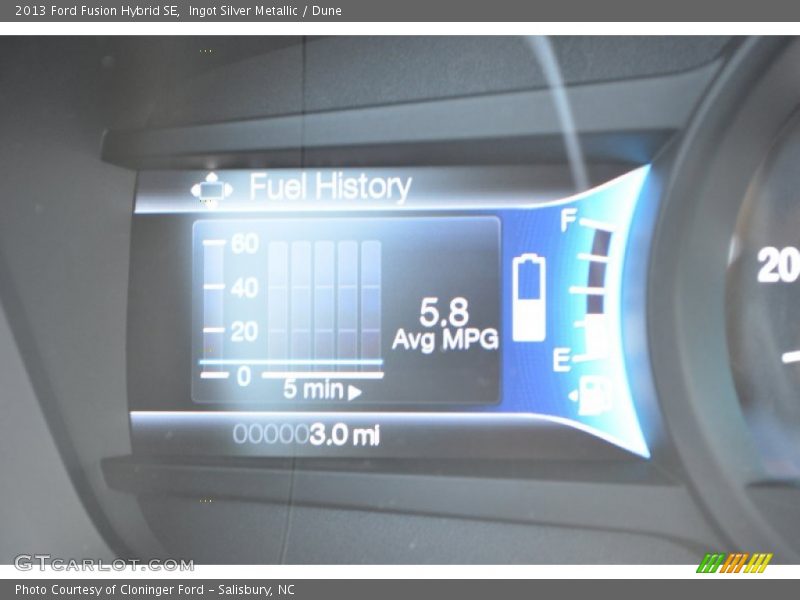Click the fuel pump icon
Image resolution: width=800 pixels, height=600 pixels.
point(596,394)
